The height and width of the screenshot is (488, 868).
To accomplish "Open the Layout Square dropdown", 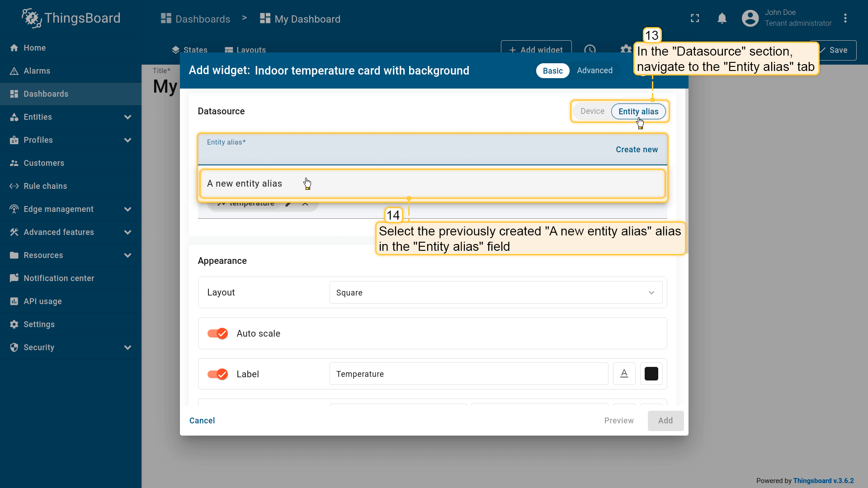I will (495, 293).
